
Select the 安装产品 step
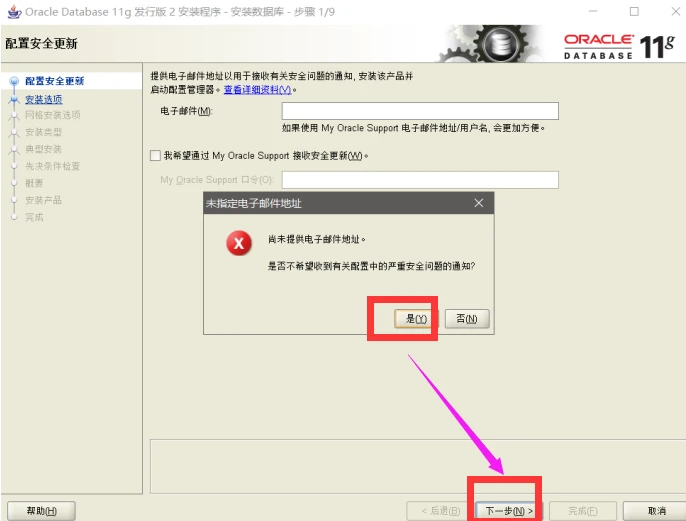(43, 200)
